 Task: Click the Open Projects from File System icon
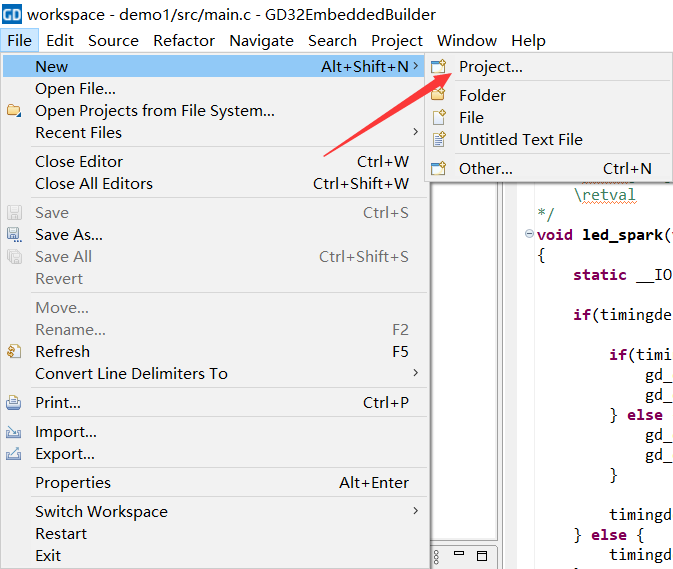coord(14,111)
